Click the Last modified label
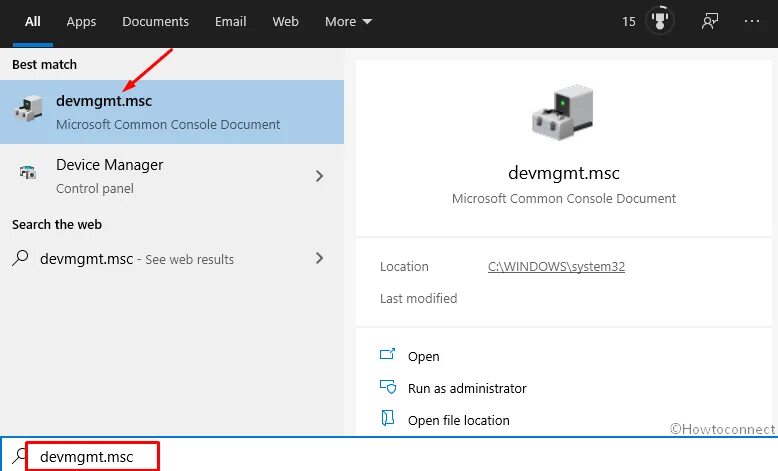Image resolution: width=778 pixels, height=471 pixels. 418,298
